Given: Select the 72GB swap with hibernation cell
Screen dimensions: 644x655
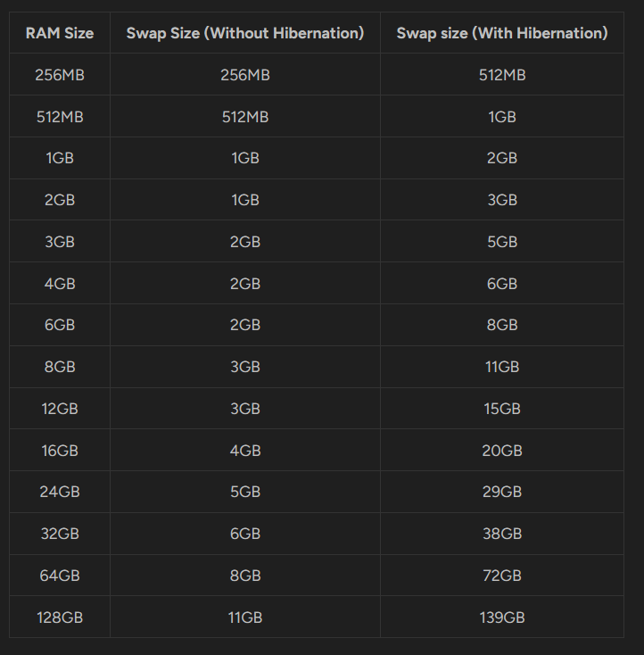Looking at the screenshot, I should point(502,576).
